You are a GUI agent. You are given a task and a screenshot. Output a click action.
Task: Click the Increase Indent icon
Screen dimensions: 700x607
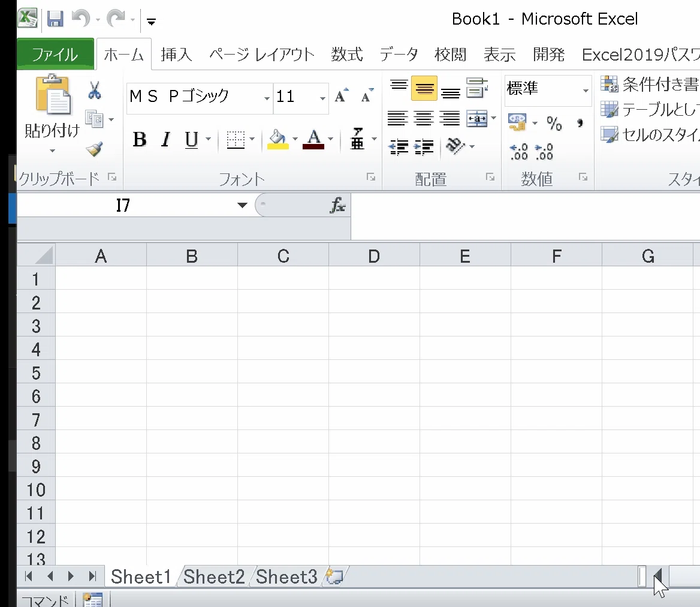pyautogui.click(x=424, y=147)
